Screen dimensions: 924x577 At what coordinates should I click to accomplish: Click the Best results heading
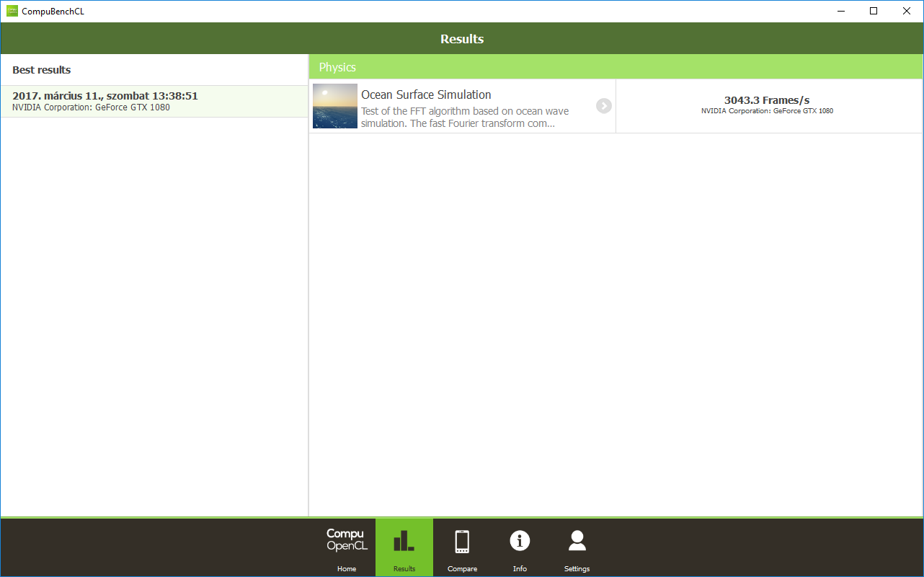pos(42,70)
